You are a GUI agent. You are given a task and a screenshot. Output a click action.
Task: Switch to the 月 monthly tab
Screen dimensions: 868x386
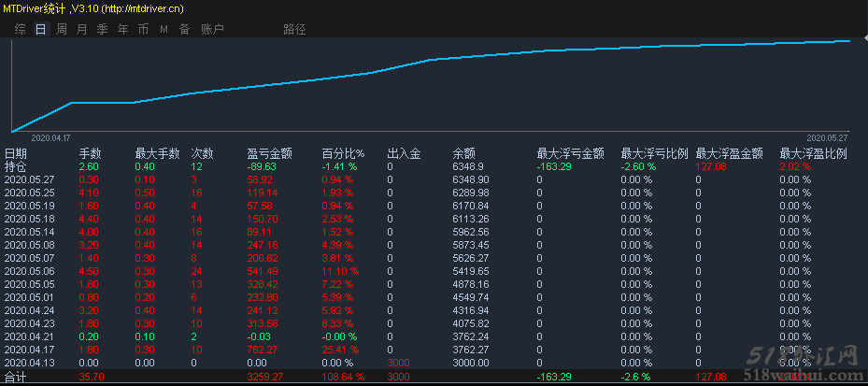[x=81, y=29]
